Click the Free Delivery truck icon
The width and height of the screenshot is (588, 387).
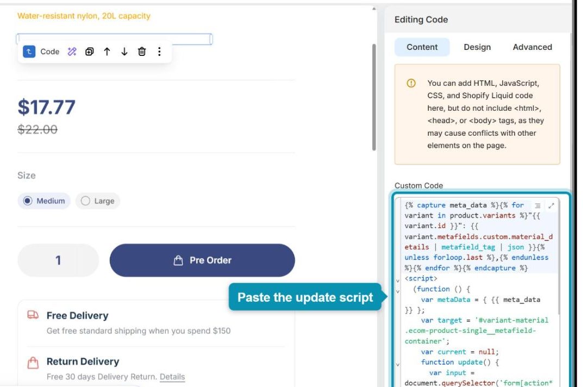coord(33,315)
